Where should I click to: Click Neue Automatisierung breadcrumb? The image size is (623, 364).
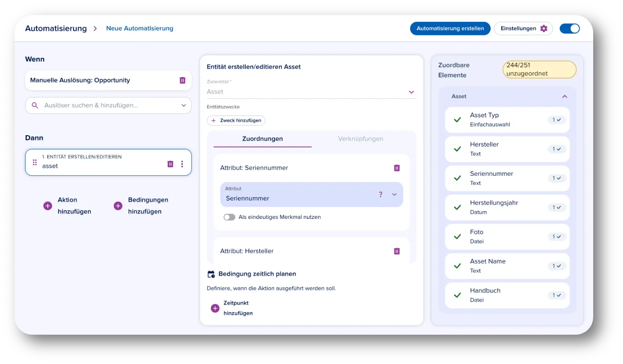pyautogui.click(x=139, y=28)
